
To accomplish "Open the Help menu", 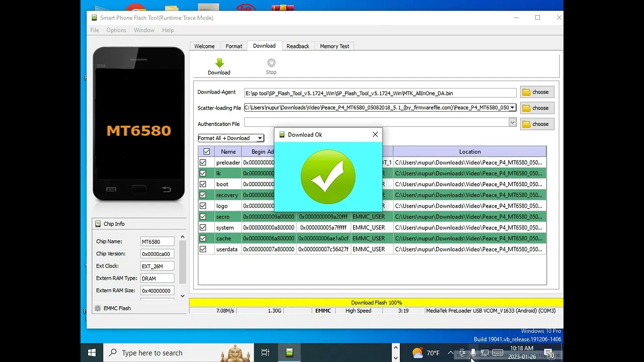I will tap(168, 30).
